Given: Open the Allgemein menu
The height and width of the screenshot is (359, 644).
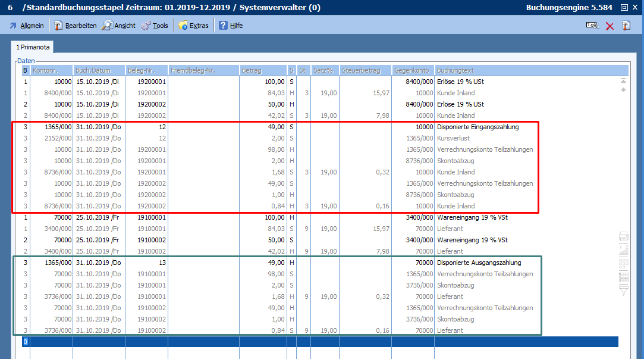Looking at the screenshot, I should pyautogui.click(x=26, y=26).
